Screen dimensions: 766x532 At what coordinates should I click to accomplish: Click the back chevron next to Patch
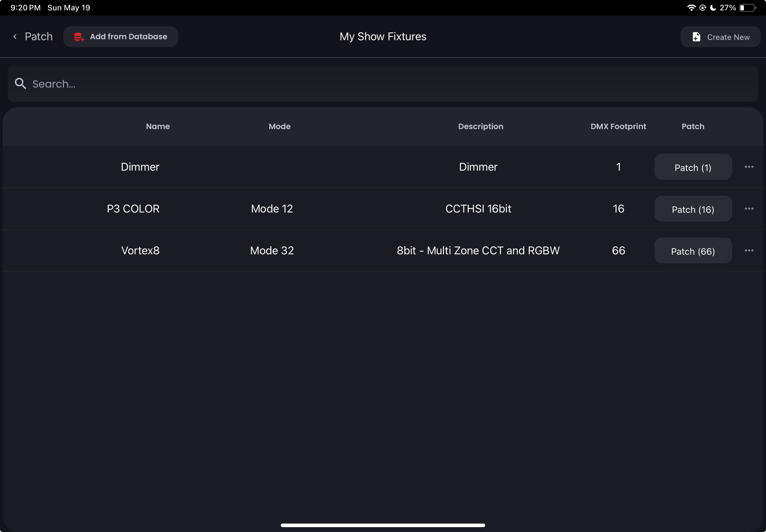click(x=15, y=37)
